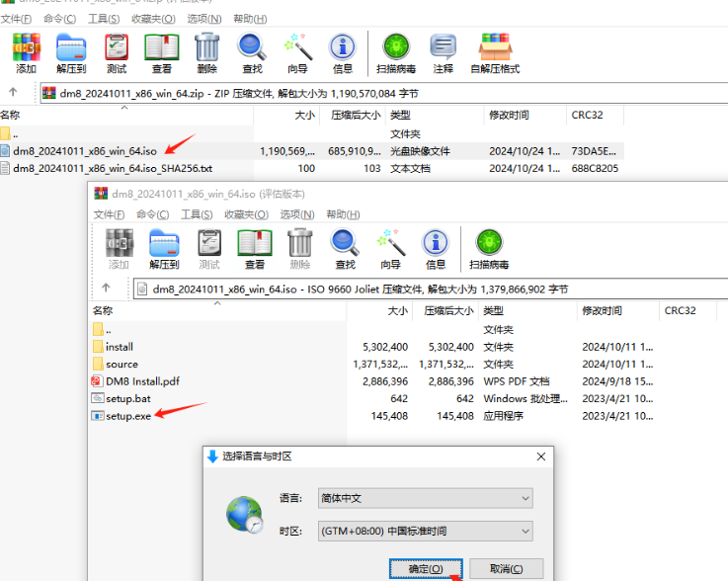Click parent folder '..' row in zip window
The image size is (728, 581).
click(311, 134)
